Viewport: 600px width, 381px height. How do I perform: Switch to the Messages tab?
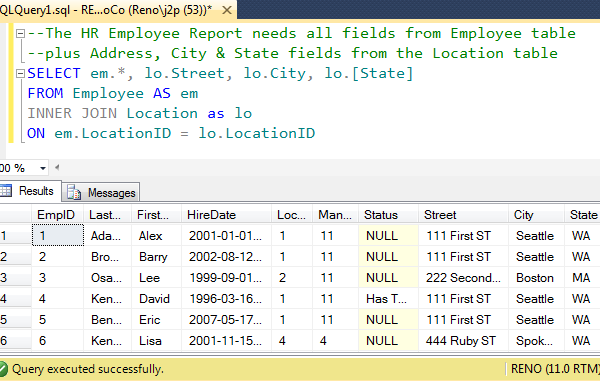click(x=101, y=192)
